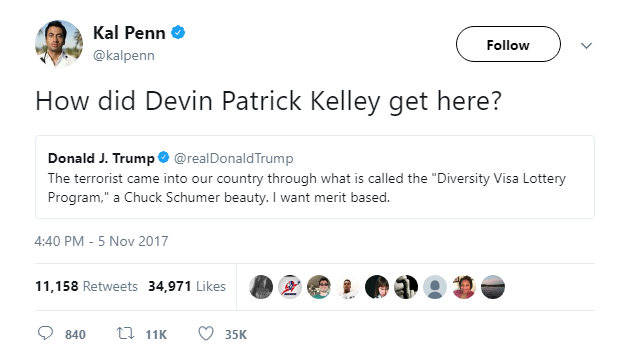621x364 pixels.
Task: Click Donald J. Trump's verified badge
Action: pyautogui.click(x=164, y=157)
